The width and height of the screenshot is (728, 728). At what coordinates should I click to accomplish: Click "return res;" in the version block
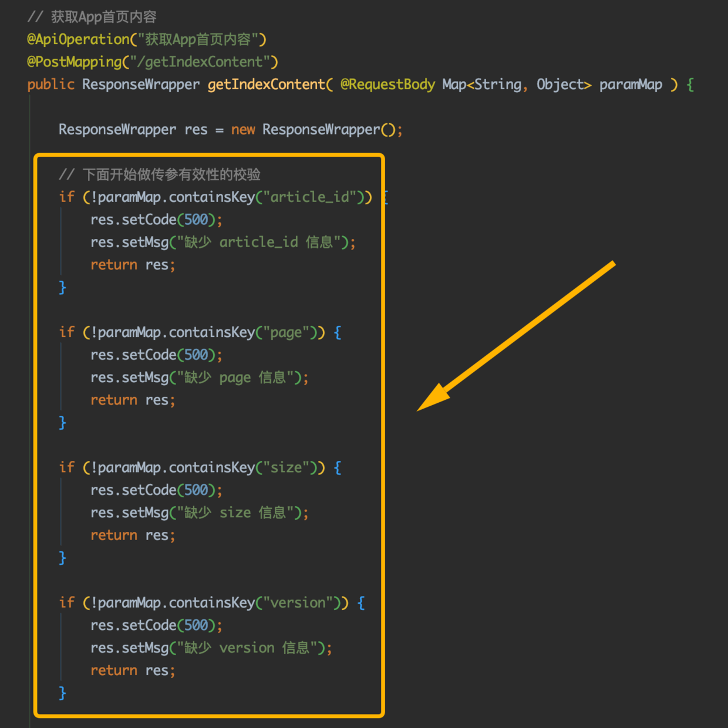click(133, 670)
